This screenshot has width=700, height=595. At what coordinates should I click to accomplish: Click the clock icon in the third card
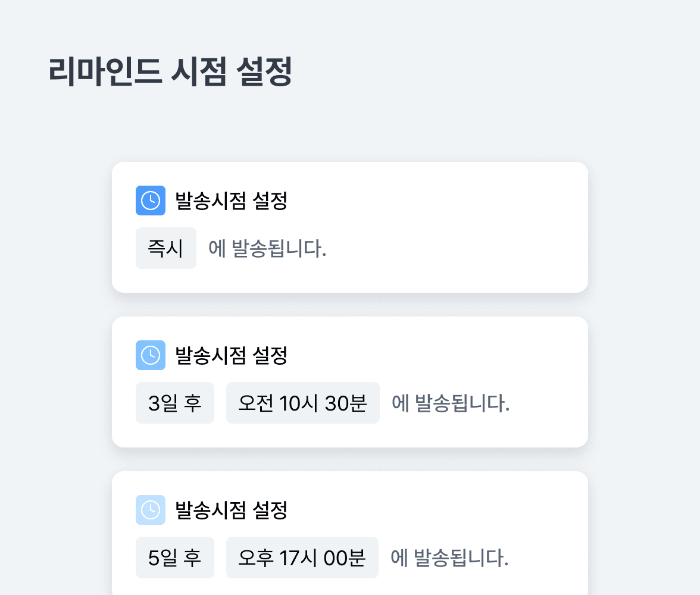point(151,510)
